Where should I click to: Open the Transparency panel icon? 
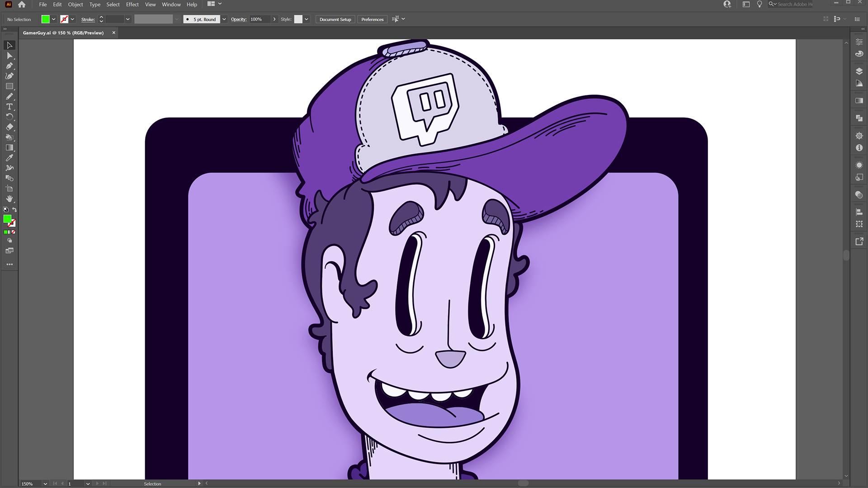tap(859, 195)
